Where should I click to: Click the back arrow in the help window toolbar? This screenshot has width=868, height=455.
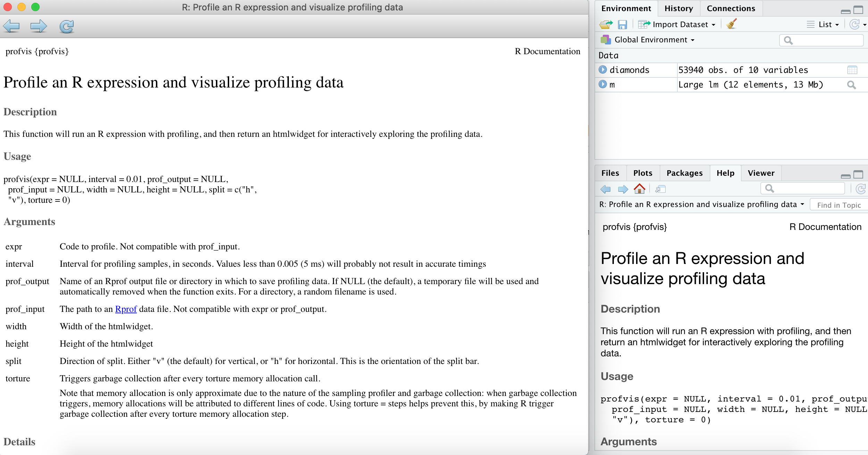[11, 26]
